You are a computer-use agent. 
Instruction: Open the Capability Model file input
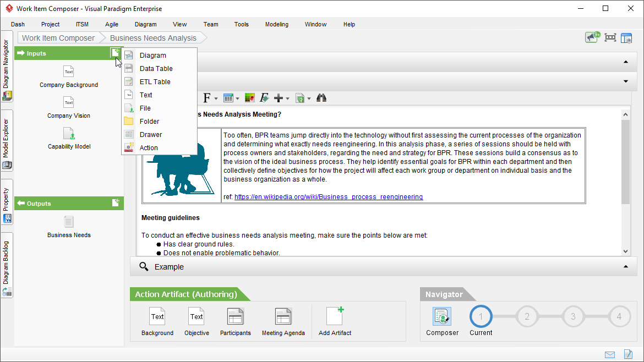[69, 138]
